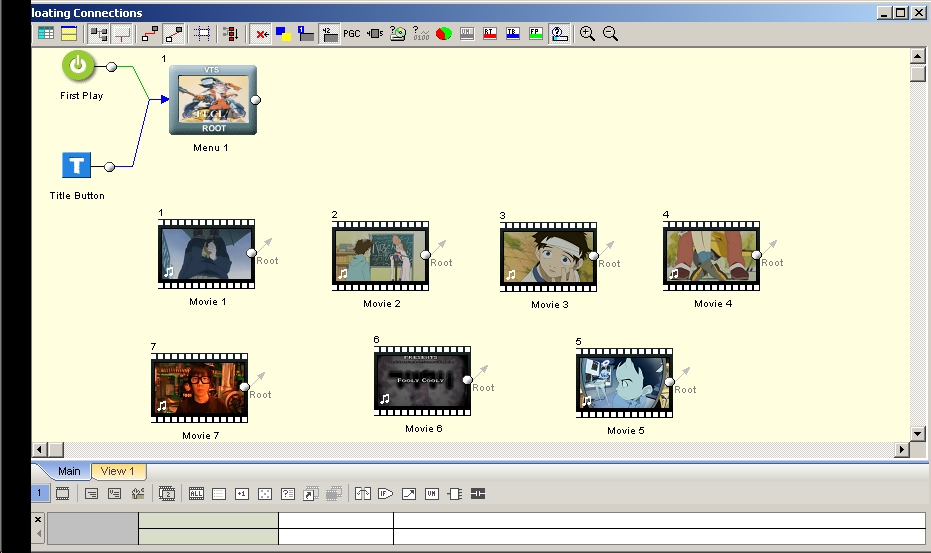Click the blue TB icon

(x=513, y=34)
